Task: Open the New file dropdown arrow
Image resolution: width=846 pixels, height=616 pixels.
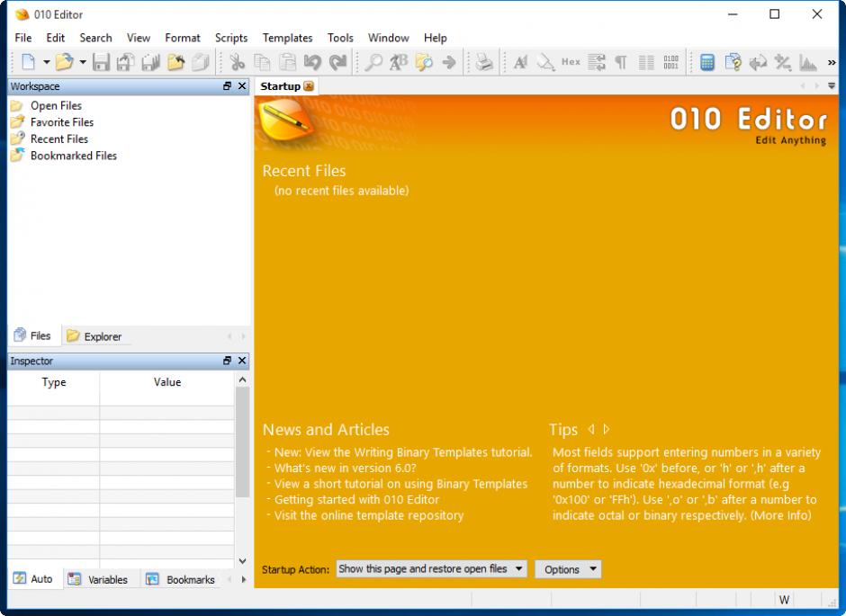Action: pos(47,62)
